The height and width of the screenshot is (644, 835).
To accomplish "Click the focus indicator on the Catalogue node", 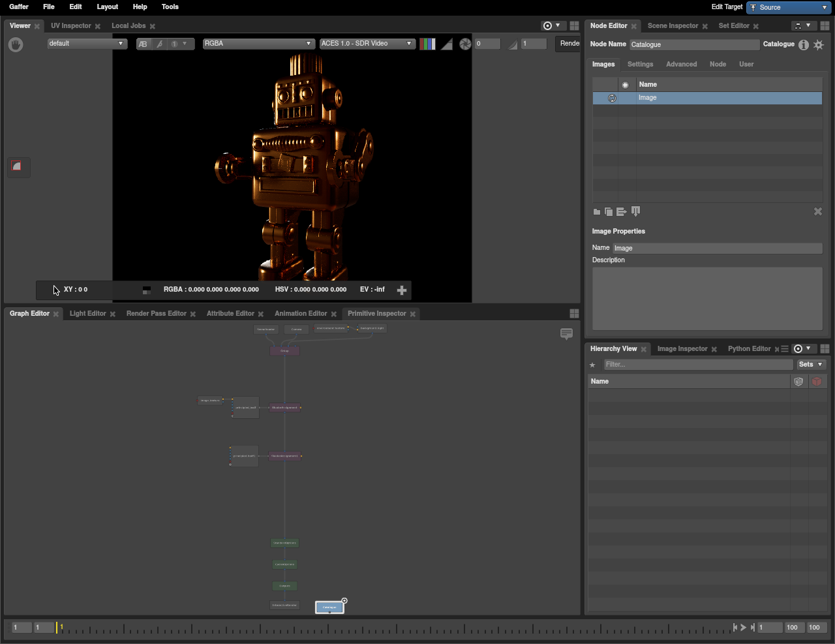I will [344, 601].
